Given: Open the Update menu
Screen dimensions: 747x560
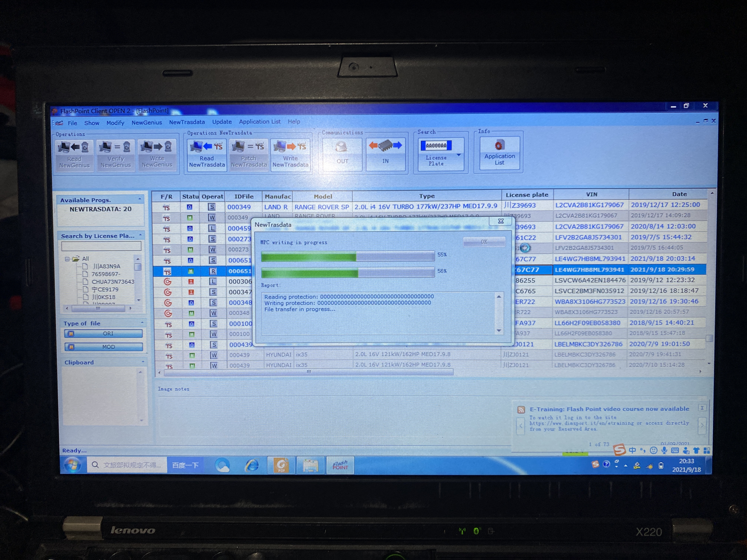Looking at the screenshot, I should [x=222, y=122].
